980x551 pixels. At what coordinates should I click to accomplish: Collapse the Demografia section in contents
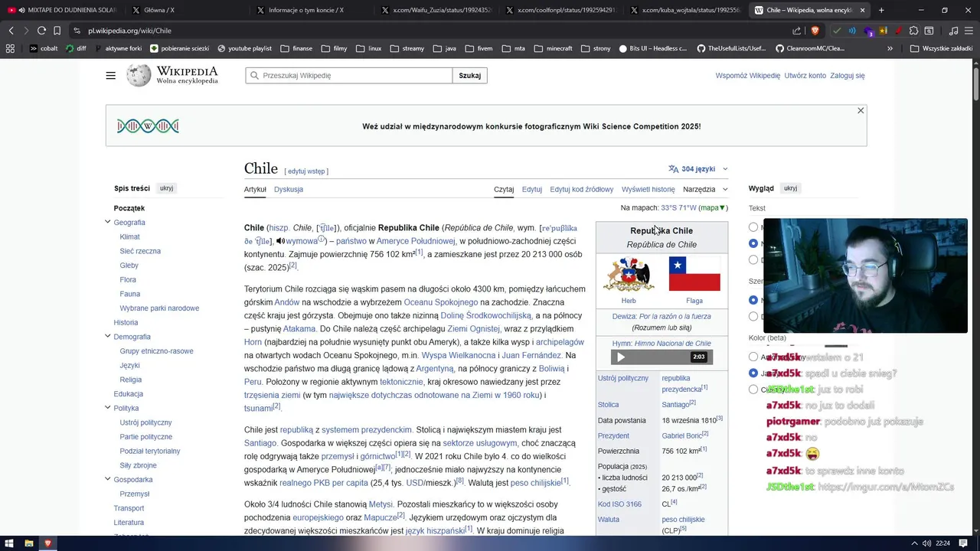click(107, 336)
